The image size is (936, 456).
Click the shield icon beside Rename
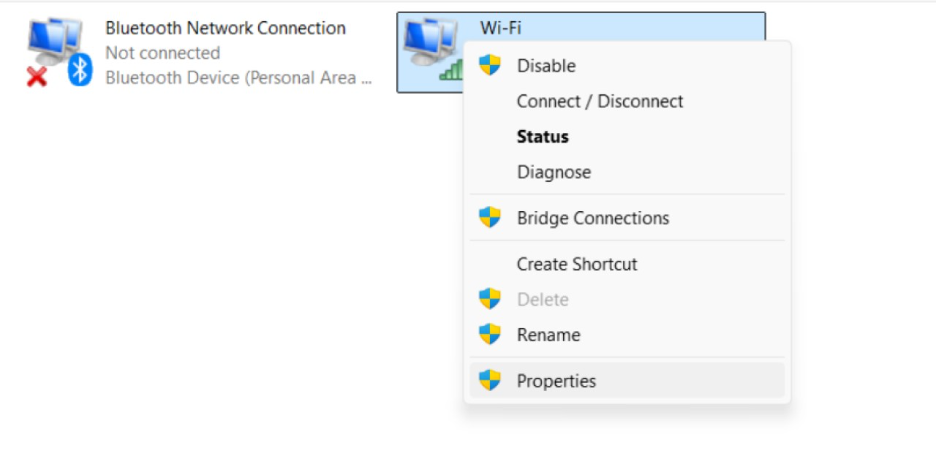pyautogui.click(x=489, y=335)
